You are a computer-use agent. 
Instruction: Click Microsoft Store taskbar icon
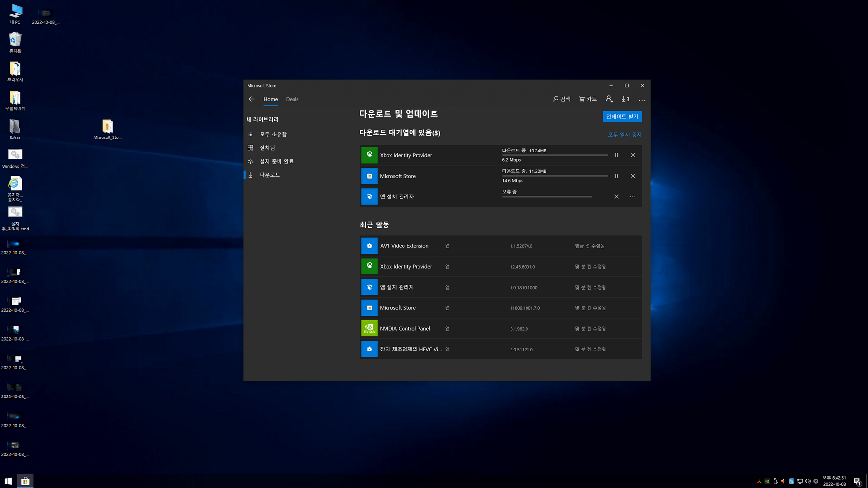point(25,481)
